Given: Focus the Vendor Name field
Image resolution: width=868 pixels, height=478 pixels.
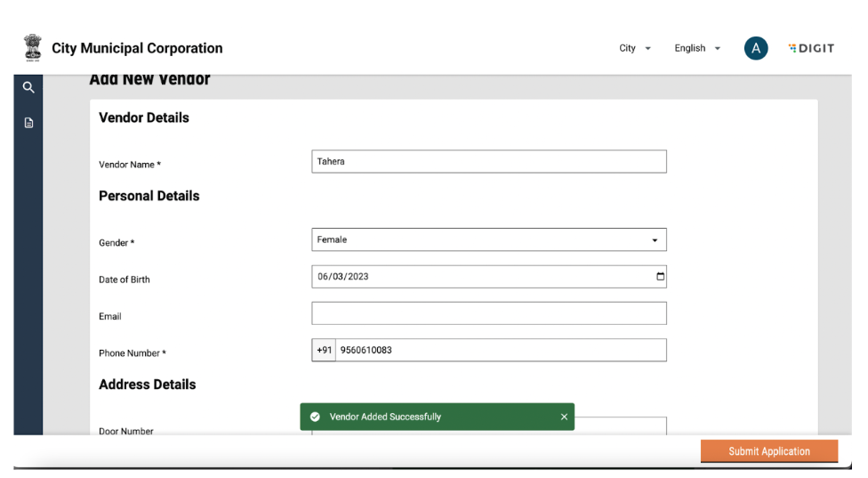Looking at the screenshot, I should click(488, 161).
